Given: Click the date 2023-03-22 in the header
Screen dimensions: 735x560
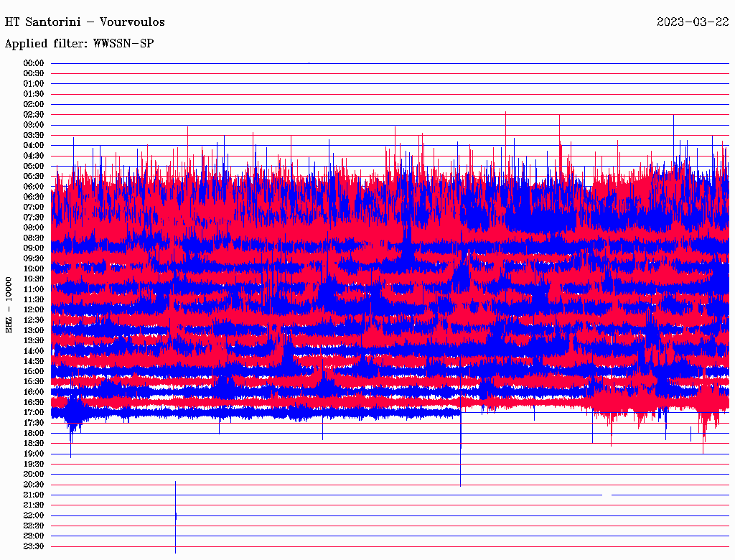Looking at the screenshot, I should 693,22.
